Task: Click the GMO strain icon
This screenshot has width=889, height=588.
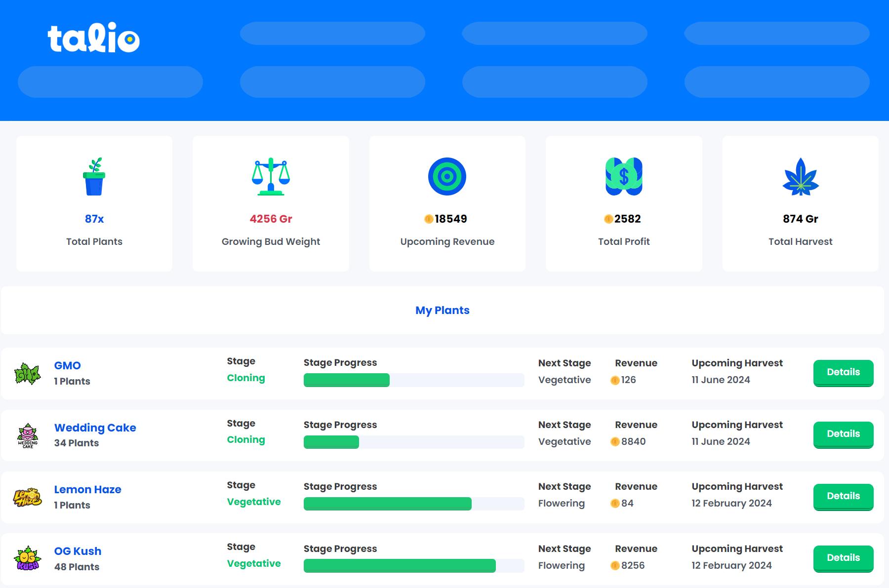Action: point(27,373)
